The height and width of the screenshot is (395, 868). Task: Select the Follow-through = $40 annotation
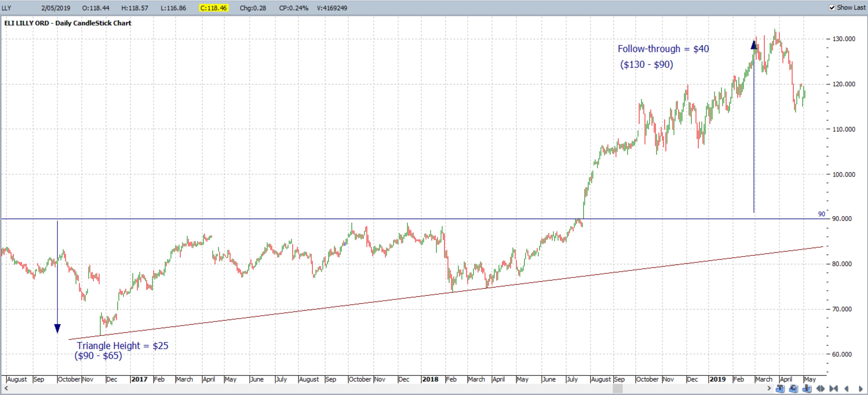(x=663, y=49)
